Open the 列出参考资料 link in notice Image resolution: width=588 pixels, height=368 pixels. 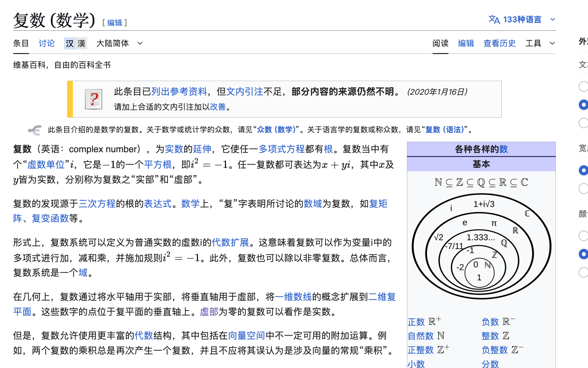click(179, 92)
